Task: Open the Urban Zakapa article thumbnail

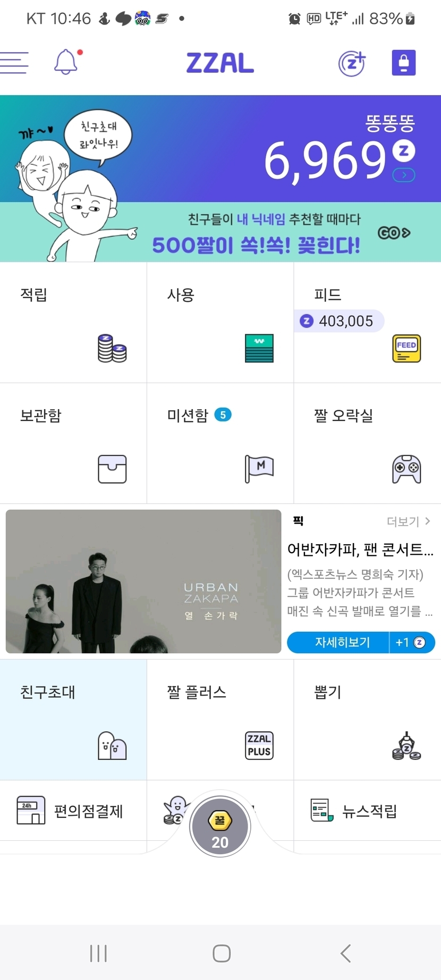Action: [x=143, y=581]
